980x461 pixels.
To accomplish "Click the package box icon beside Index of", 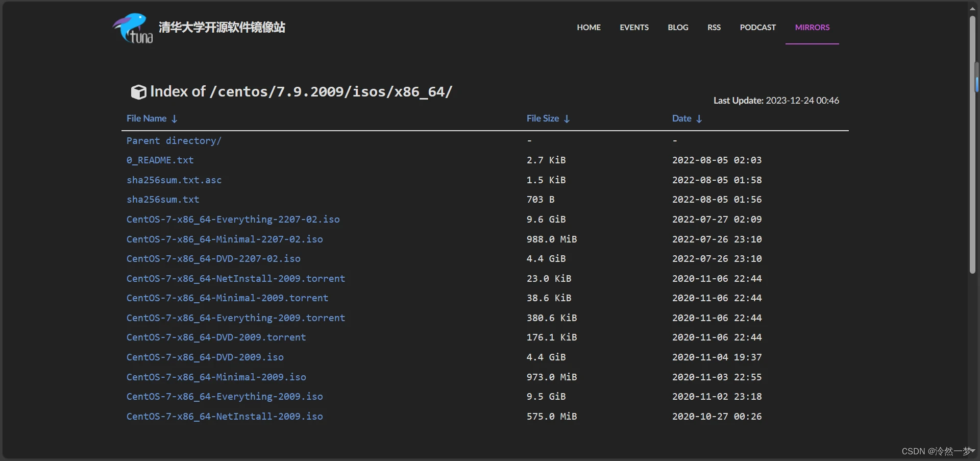I will (138, 92).
